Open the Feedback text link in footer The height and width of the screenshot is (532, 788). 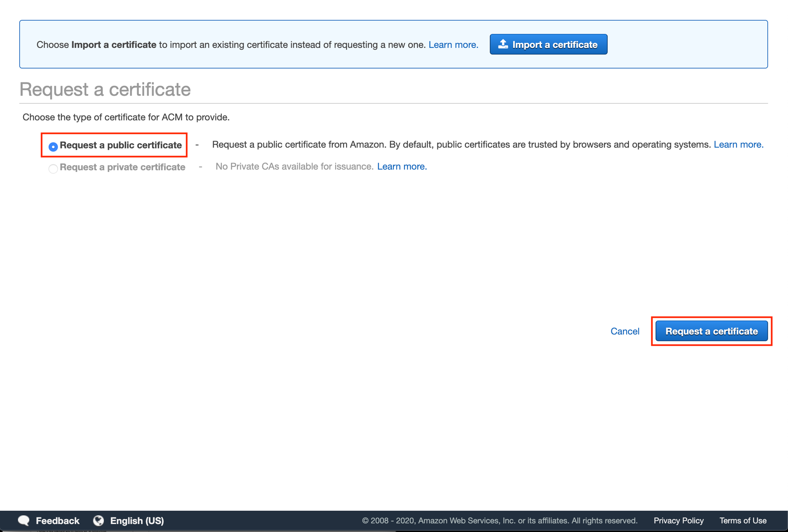click(57, 520)
